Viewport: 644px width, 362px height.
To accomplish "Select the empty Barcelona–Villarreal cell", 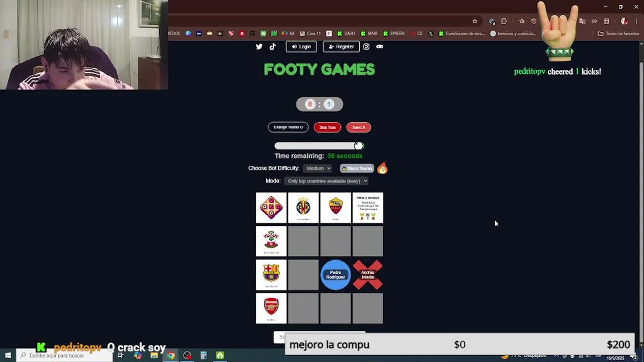I will (303, 275).
